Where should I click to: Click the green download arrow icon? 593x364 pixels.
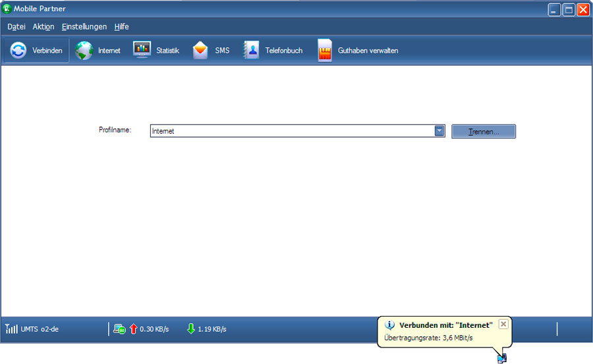click(x=191, y=329)
